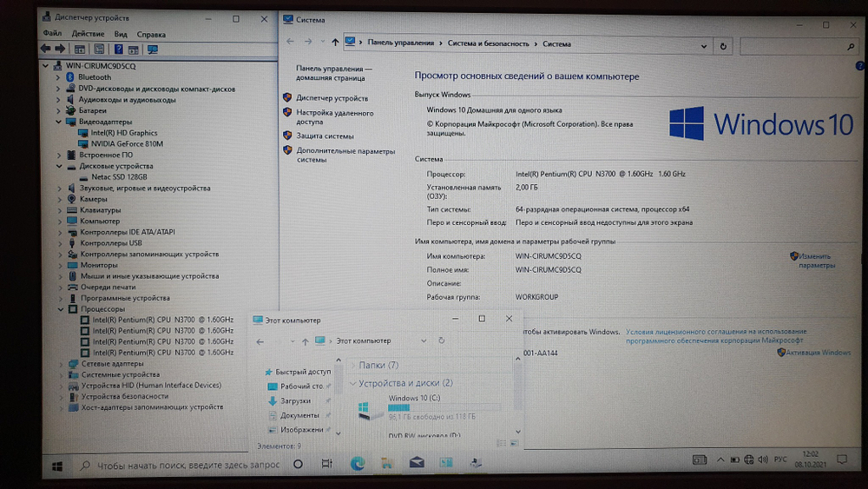Screen dimensions: 868x489
Task: Select the Bluetooth device category
Action: 95,77
